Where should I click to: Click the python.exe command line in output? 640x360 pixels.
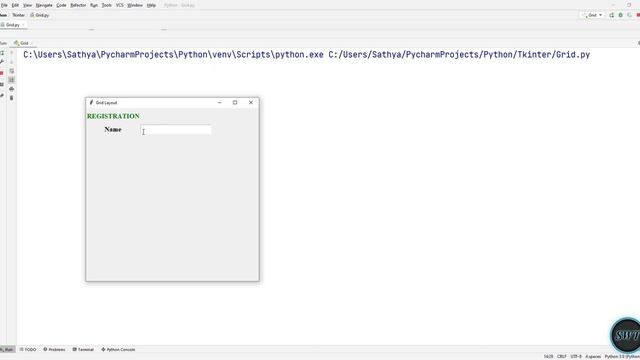(307, 55)
